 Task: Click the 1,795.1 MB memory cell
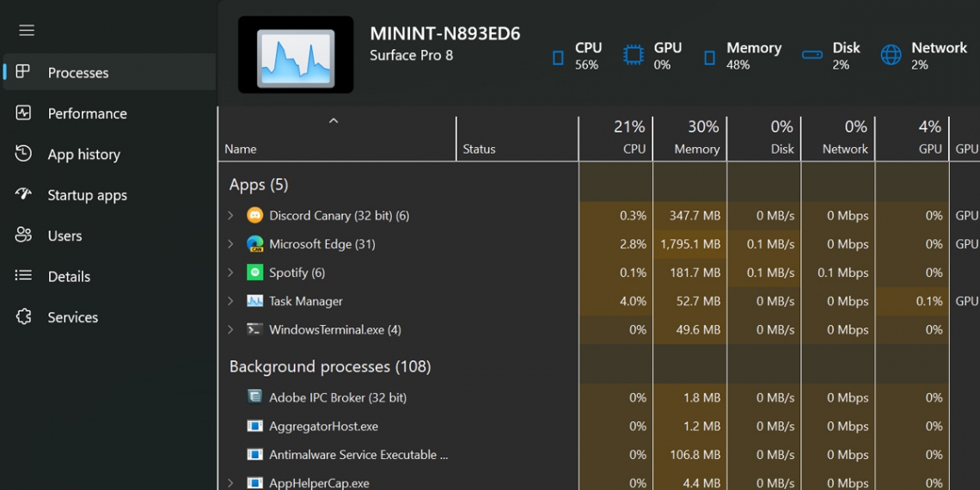point(690,244)
